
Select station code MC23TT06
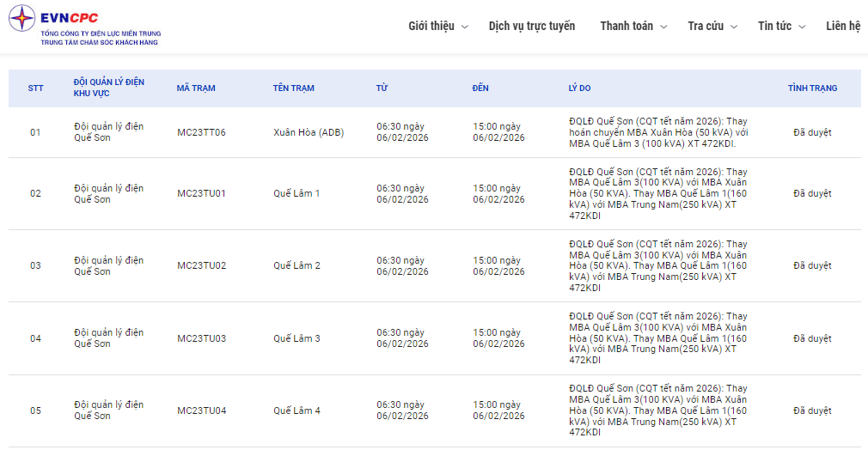(x=202, y=132)
